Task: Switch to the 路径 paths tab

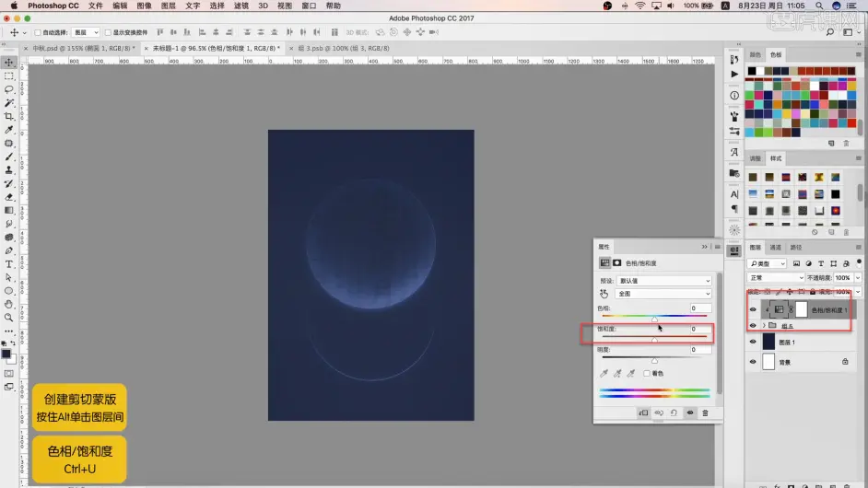Action: tap(796, 248)
